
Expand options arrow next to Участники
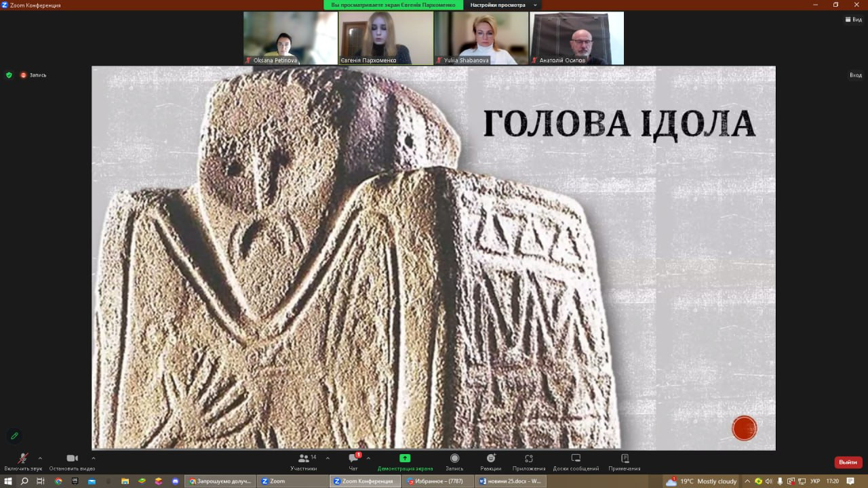click(328, 458)
